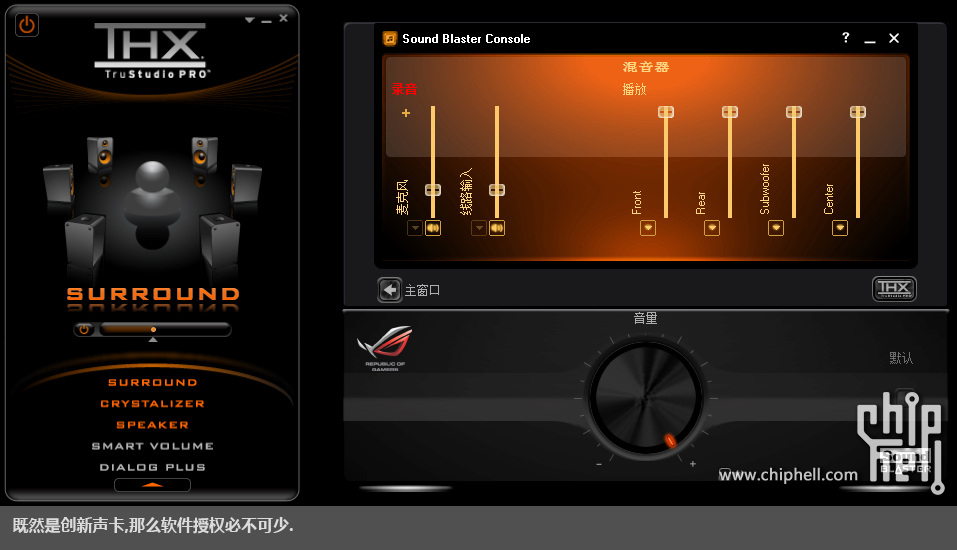957x550 pixels.
Task: Toggle the Surround effect power button
Action: coord(84,330)
